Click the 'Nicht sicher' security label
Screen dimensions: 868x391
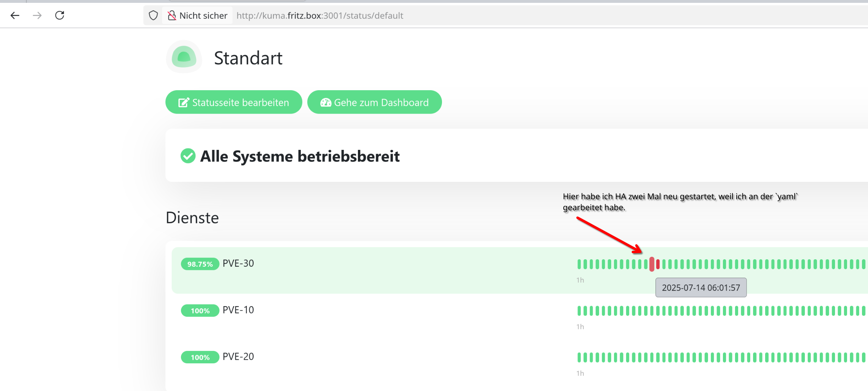203,16
